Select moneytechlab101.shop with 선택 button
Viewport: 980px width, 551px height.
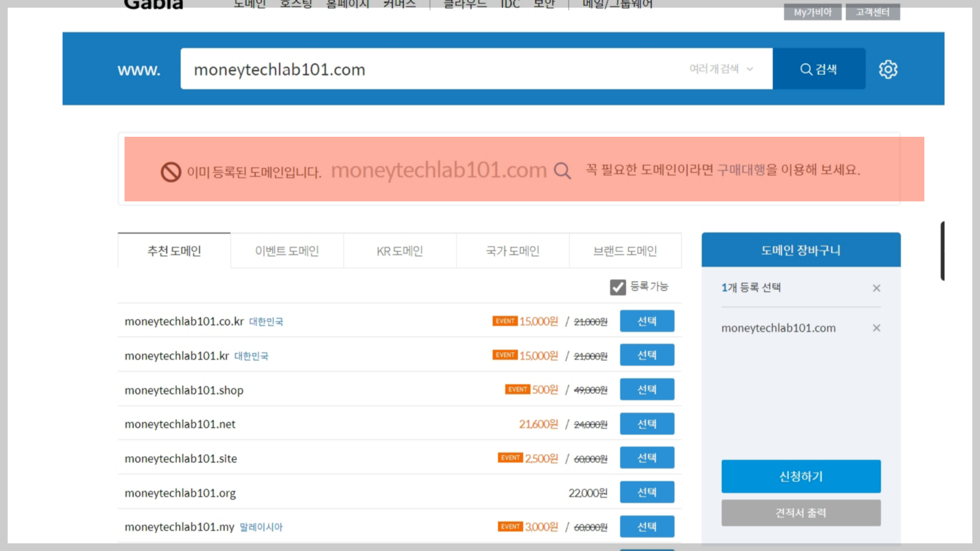647,389
